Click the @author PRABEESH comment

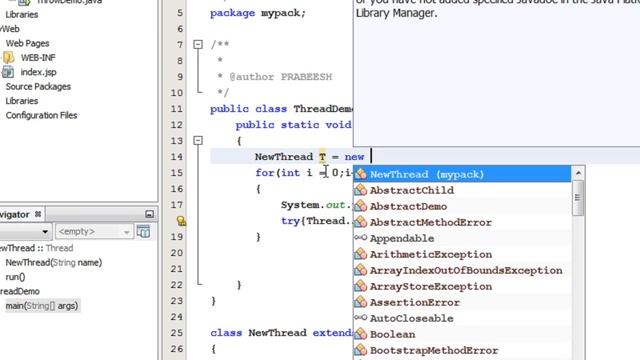pyautogui.click(x=280, y=77)
